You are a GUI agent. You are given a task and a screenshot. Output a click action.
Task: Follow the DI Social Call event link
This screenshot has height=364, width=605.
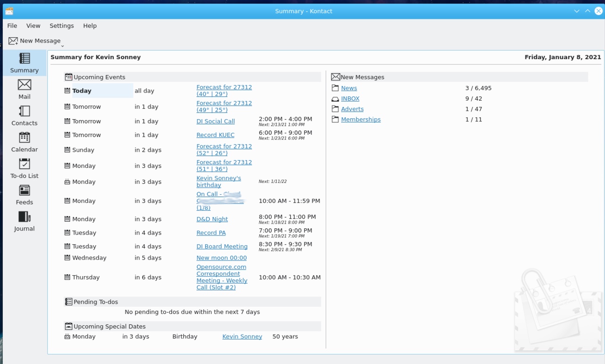[x=216, y=121]
